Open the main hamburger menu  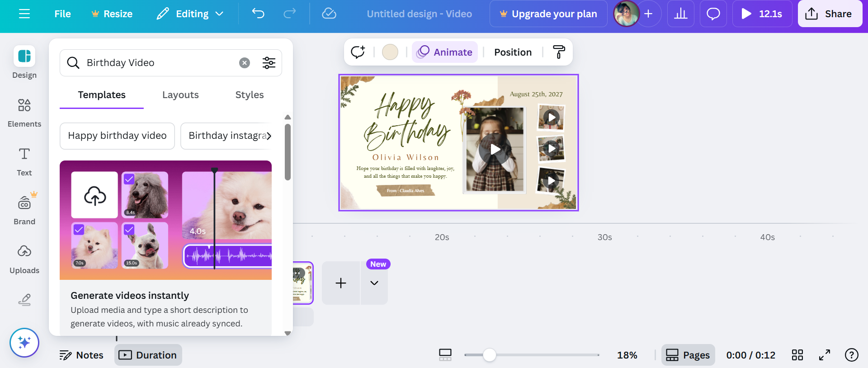pos(24,14)
